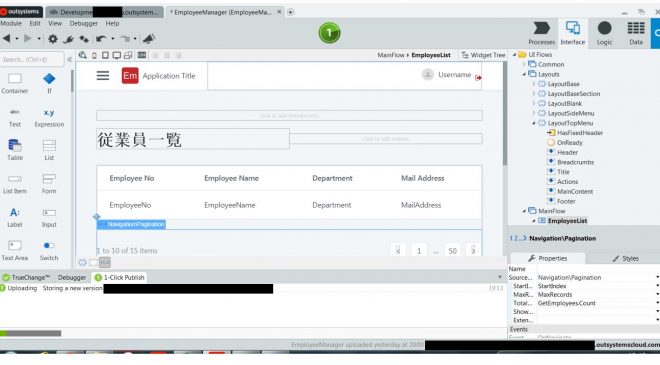Expand the Common flow node
Screen dimensions: 660x365
pyautogui.click(x=524, y=64)
